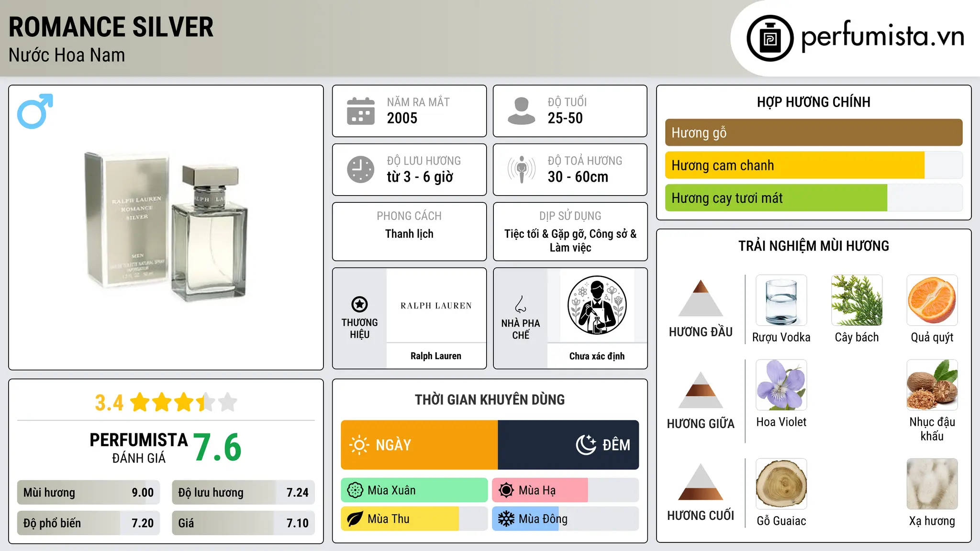This screenshot has height=551, width=980.
Task: Click the leaf icon for Mùa Thu
Action: pyautogui.click(x=355, y=519)
